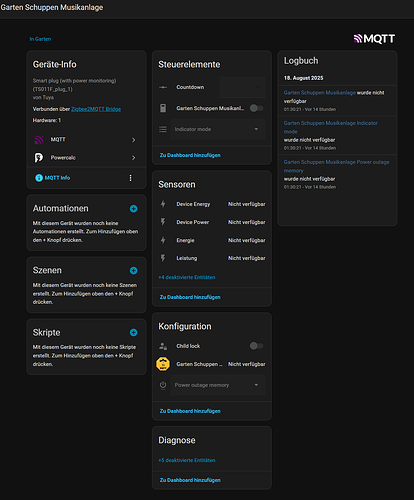Show the +4 deaktivierte Entitäten in Sensoren
Viewport: 414px width, 500px height.
(187, 277)
